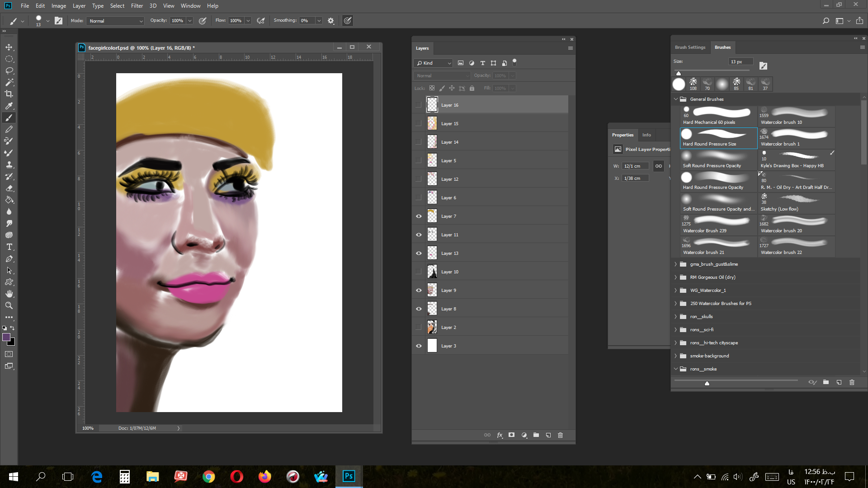Viewport: 868px width, 488px height.
Task: Enable airbrush-style build-up effects
Action: click(x=261, y=21)
